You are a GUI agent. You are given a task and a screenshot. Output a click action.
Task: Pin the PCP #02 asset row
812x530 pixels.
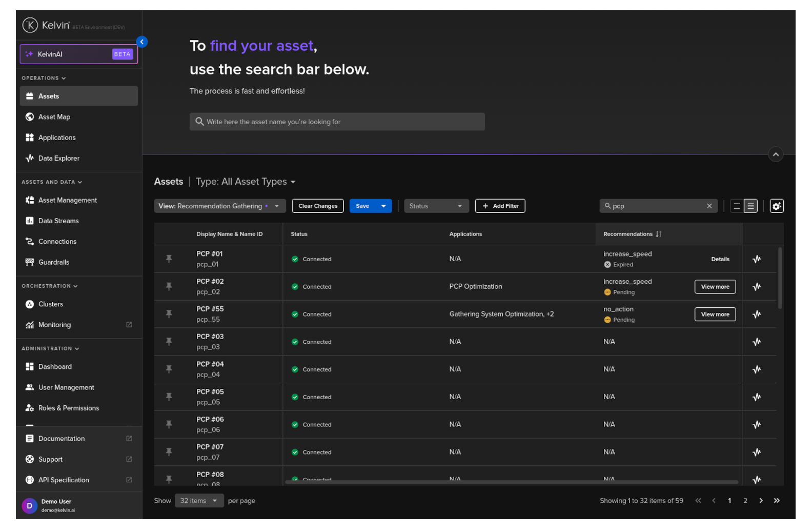tap(169, 286)
